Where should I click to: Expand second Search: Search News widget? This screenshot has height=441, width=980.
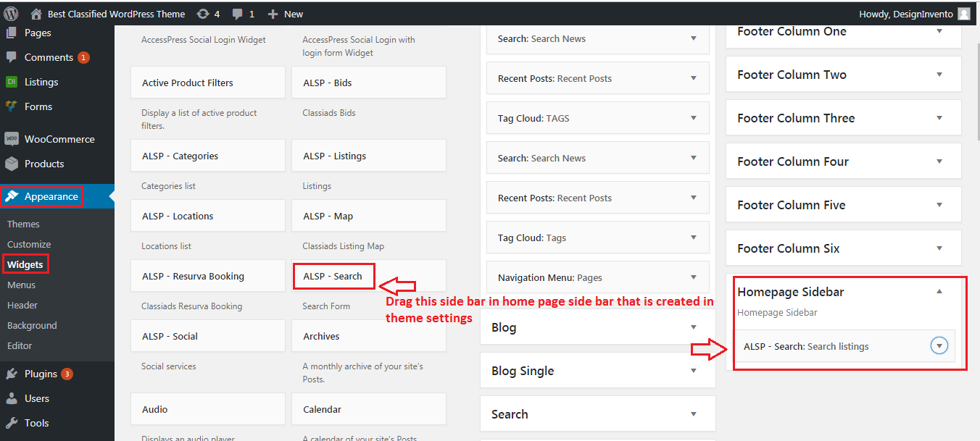click(x=693, y=158)
